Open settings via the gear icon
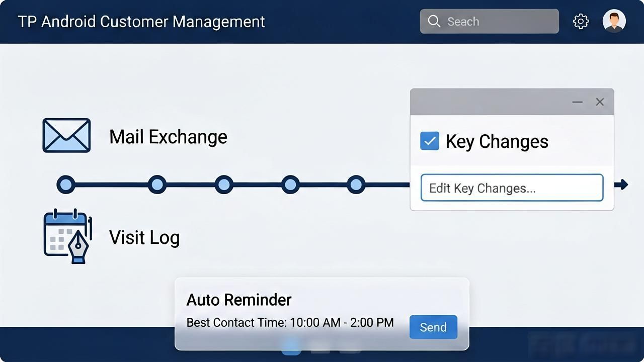 [581, 22]
